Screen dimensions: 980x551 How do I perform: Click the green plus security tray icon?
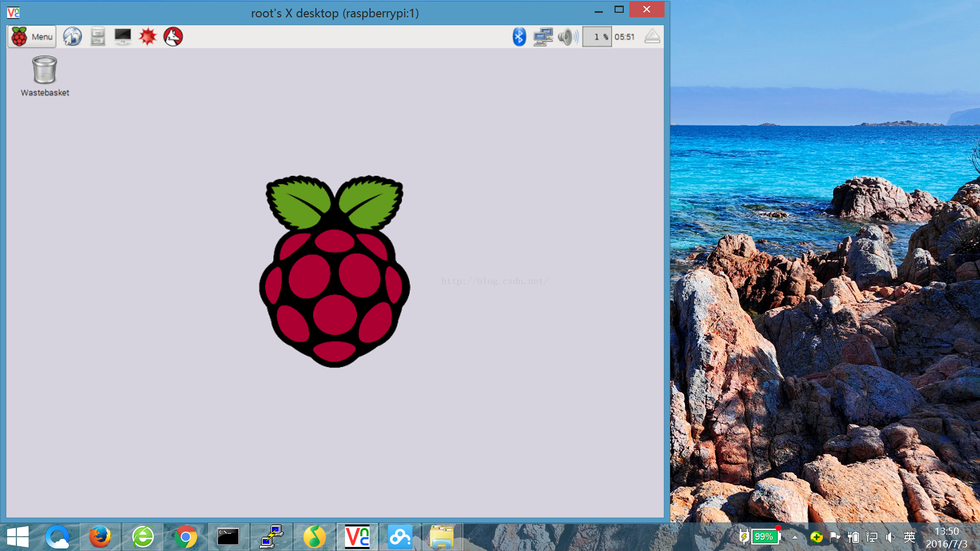coord(816,537)
